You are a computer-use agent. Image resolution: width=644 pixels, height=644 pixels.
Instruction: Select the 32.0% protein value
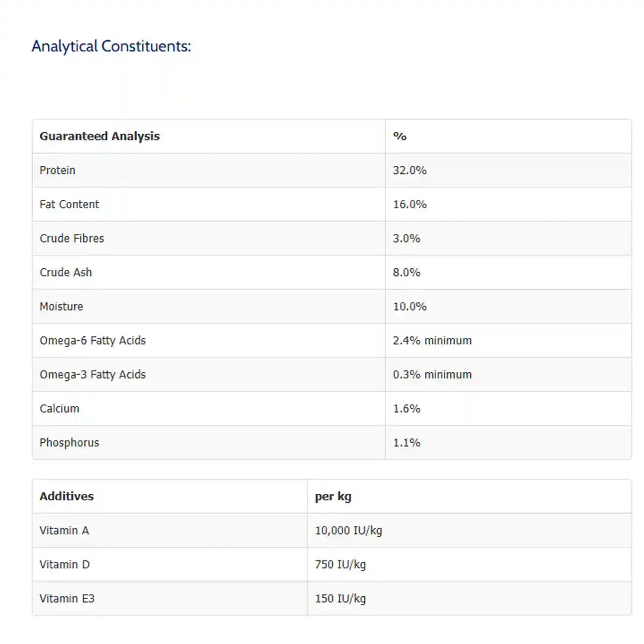(x=409, y=170)
